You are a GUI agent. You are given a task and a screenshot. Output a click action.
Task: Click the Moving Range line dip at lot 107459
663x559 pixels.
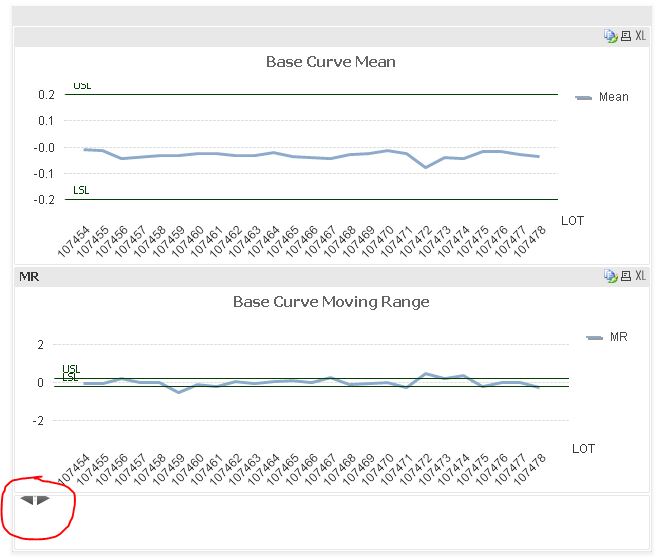pyautogui.click(x=179, y=392)
